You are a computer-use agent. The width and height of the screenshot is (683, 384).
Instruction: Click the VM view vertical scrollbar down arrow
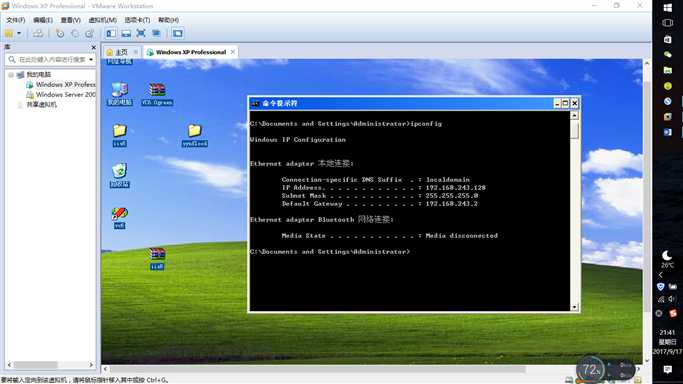(x=647, y=360)
